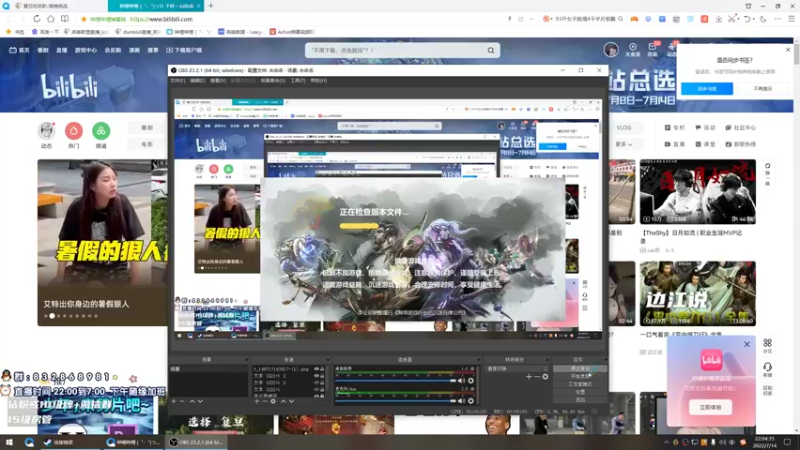The height and width of the screenshot is (450, 800).
Task: Open browser more tools ellipsis
Action: [777, 19]
